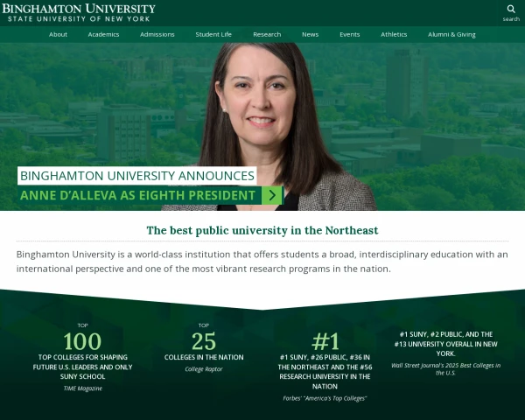Click the Binghamton University logo
Image resolution: width=525 pixels, height=420 pixels.
(79, 13)
